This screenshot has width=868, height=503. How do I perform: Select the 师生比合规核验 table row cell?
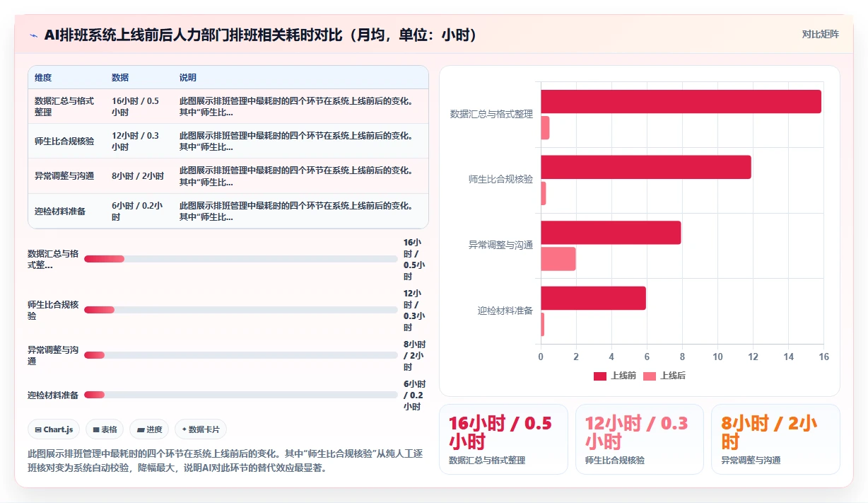click(66, 141)
